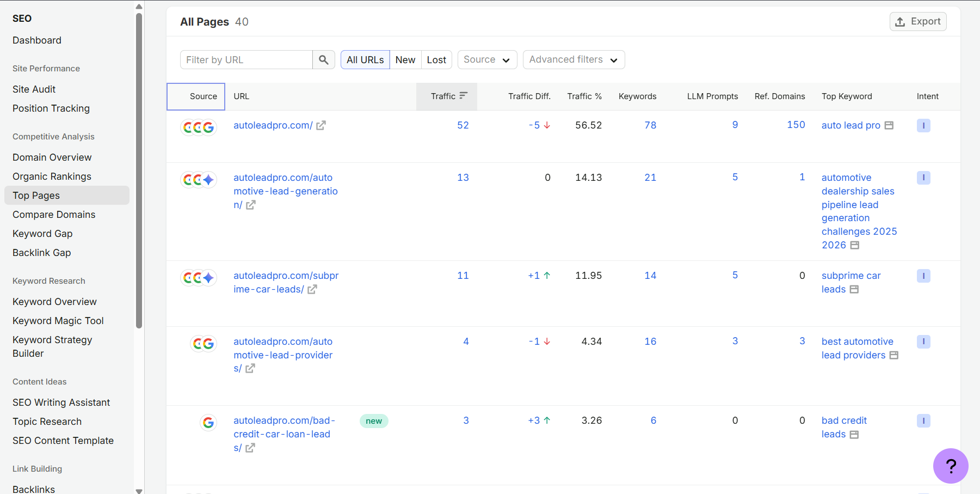Select Top Pages in the sidebar
The height and width of the screenshot is (494, 980).
point(67,196)
